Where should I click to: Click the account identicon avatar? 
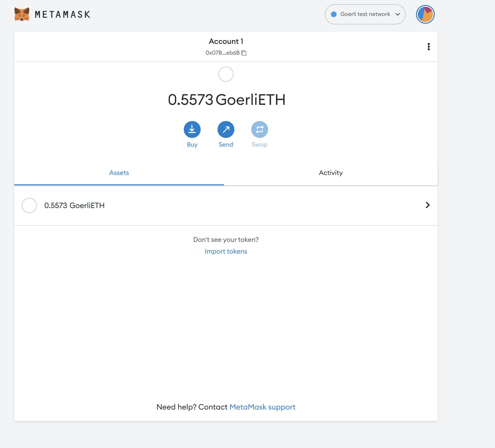point(425,14)
